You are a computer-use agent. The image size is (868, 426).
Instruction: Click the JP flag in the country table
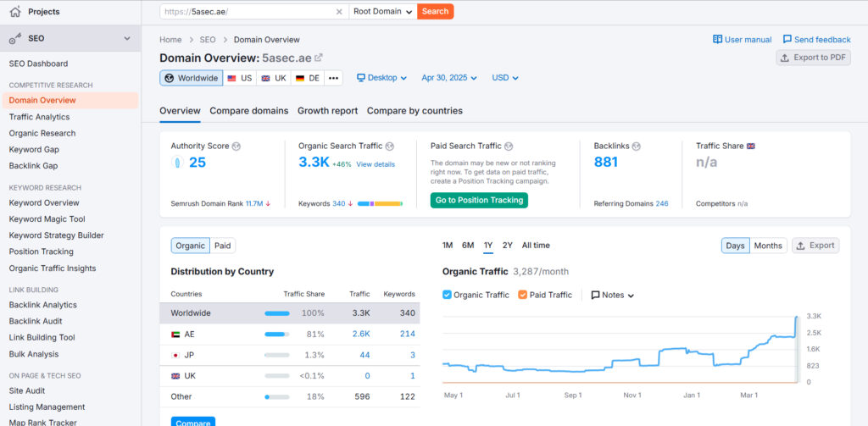pyautogui.click(x=175, y=355)
